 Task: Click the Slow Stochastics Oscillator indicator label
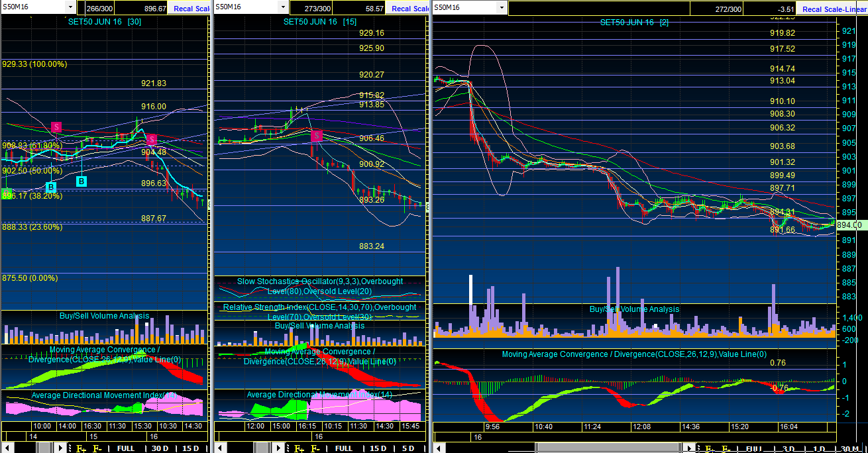pos(321,286)
